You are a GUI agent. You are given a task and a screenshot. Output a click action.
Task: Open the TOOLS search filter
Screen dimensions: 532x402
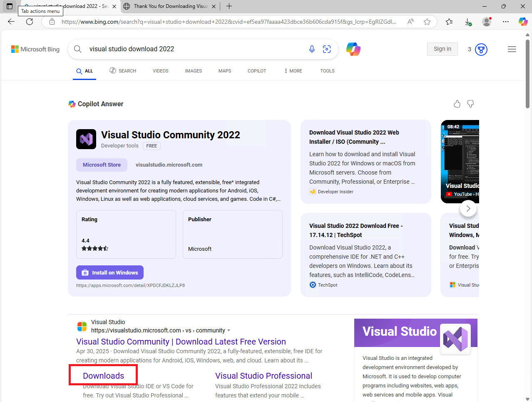328,71
